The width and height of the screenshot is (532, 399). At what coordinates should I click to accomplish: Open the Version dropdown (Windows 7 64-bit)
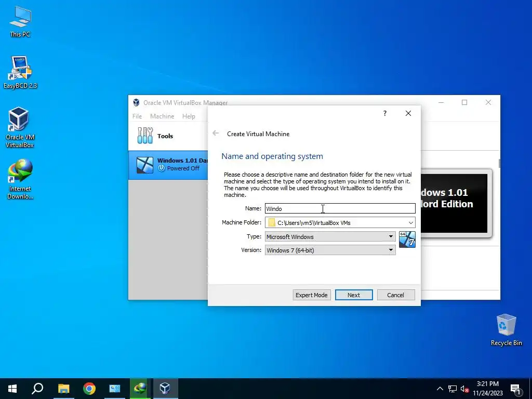[x=330, y=250]
